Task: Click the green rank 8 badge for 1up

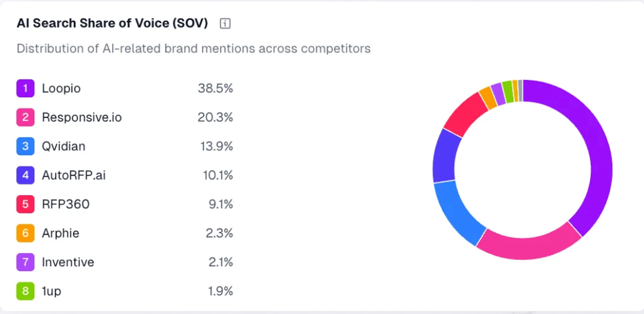Action: (x=25, y=291)
